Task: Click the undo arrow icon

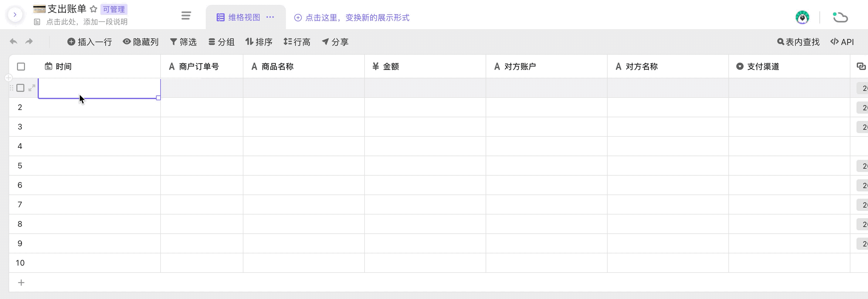Action: (13, 42)
